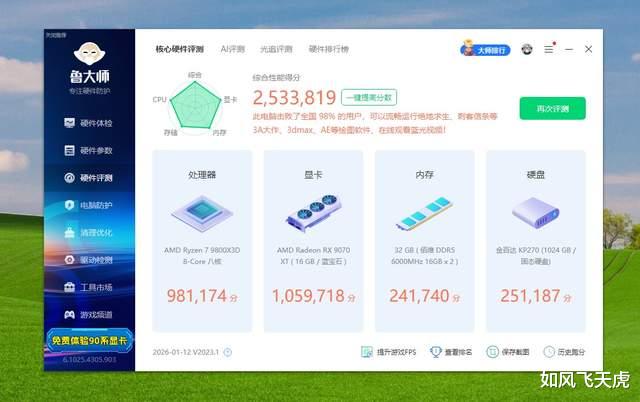Click the processor score 981,174

click(197, 296)
